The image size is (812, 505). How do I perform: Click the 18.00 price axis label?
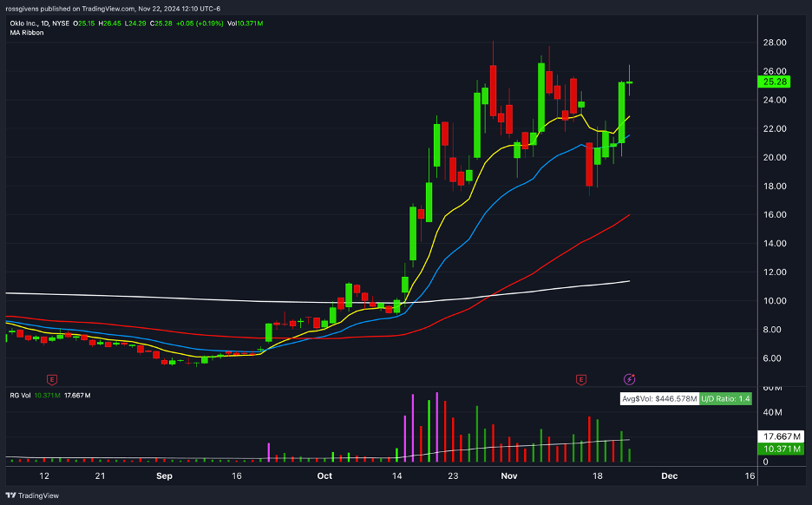(x=775, y=187)
